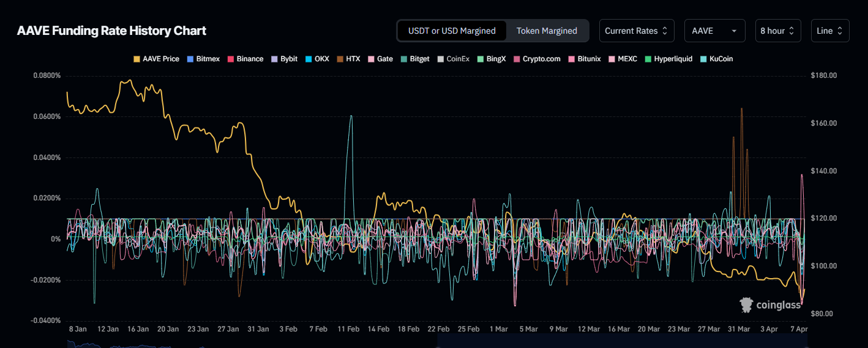
Task: Click the HTX legend color icon
Action: [340, 59]
